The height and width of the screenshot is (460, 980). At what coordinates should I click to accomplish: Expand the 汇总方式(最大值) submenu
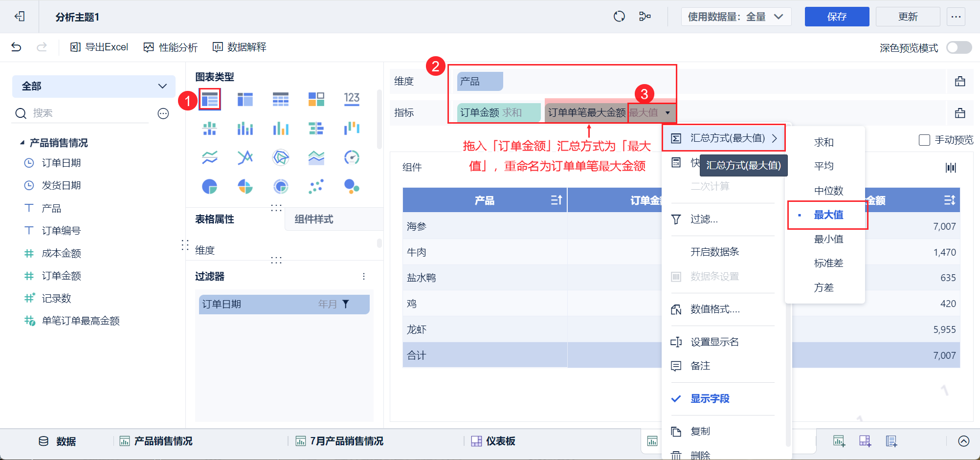[723, 138]
